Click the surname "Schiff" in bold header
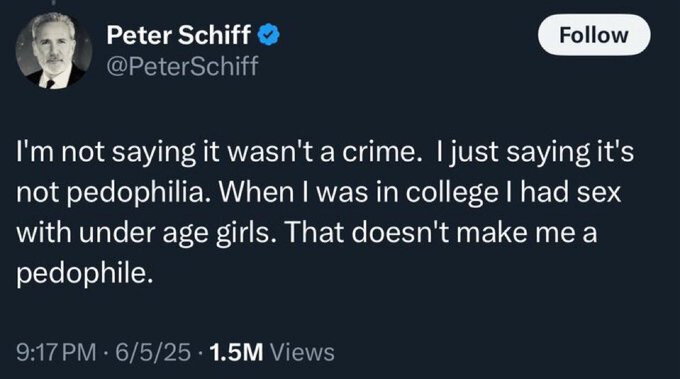The width and height of the screenshot is (680, 379). point(214,35)
